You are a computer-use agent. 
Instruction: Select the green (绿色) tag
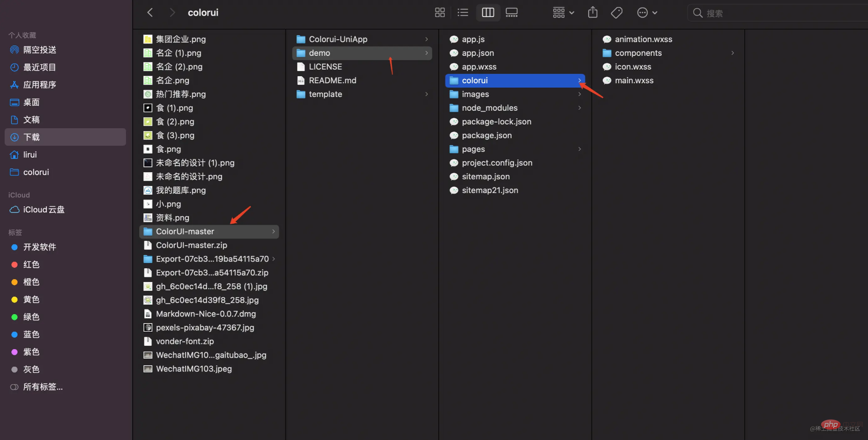click(65, 317)
